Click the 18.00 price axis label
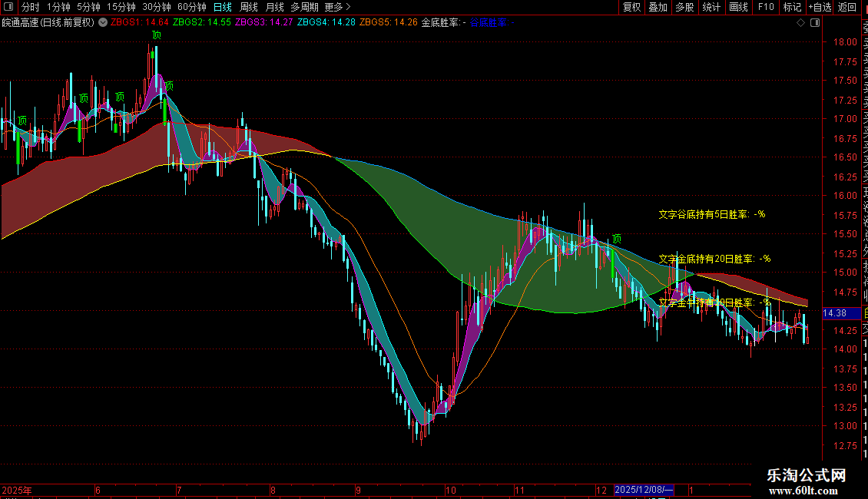Image resolution: width=868 pixels, height=499 pixels. click(845, 42)
